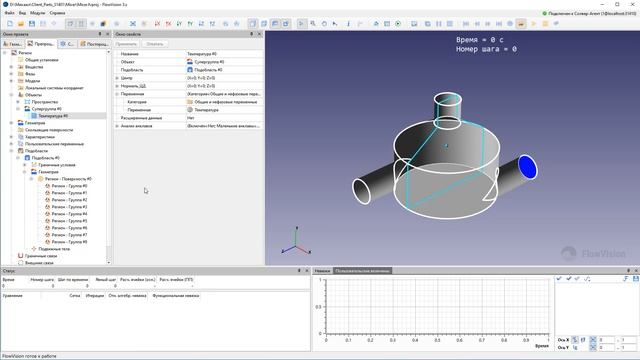Viewport: 640px width, 360px height.
Task: Click the screenshot picture toolbar icon
Action: pos(414,24)
